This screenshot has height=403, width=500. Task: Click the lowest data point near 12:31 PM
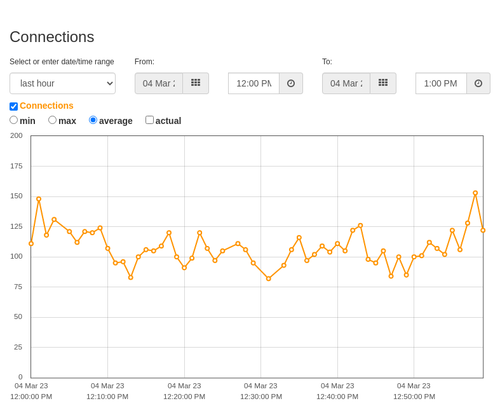[x=269, y=279]
